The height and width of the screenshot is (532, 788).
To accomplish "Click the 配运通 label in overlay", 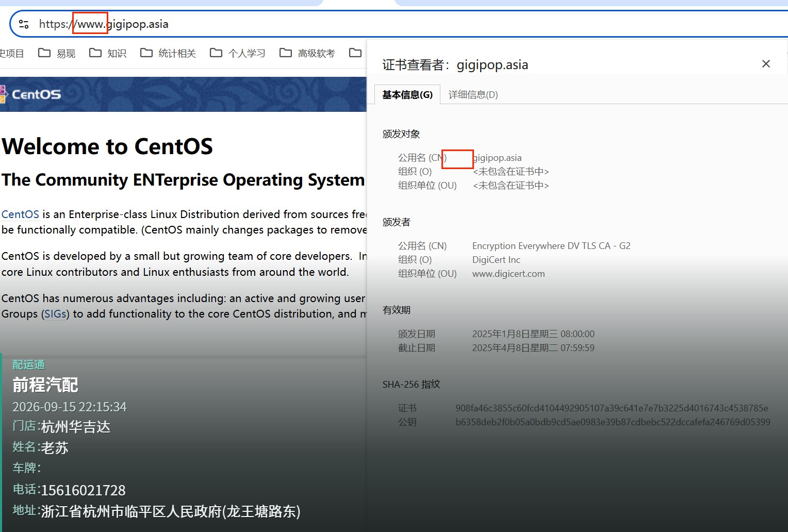I will [x=29, y=365].
